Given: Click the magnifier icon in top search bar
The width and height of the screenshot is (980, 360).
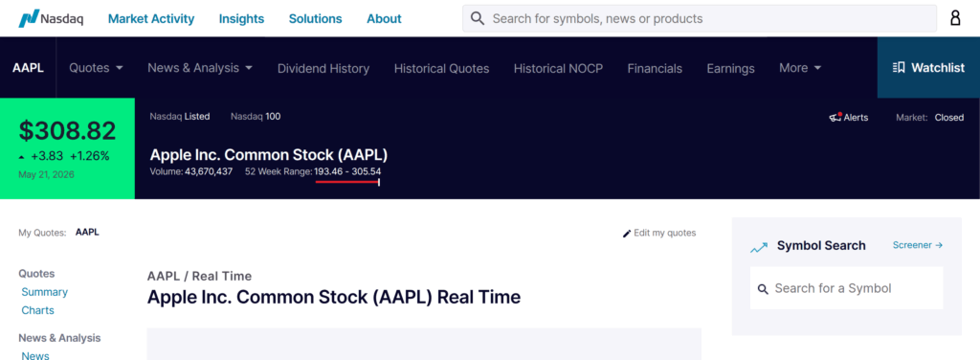Looking at the screenshot, I should point(478,19).
